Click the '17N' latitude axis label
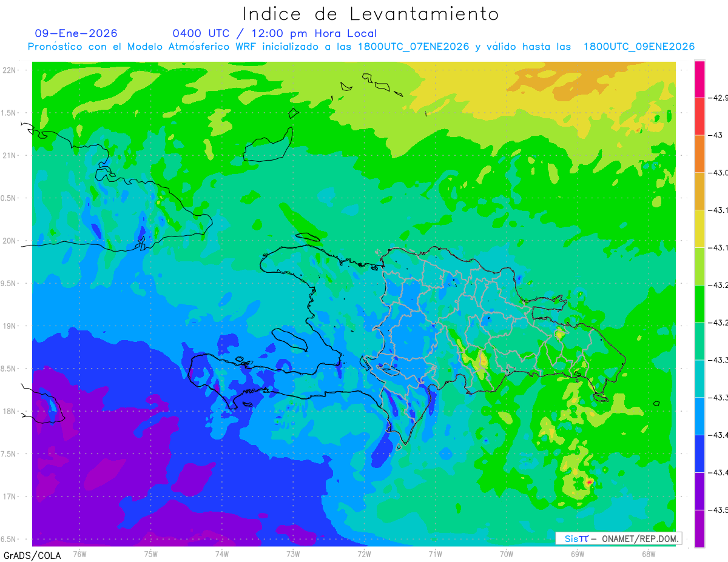728x562 pixels. pos(10,497)
